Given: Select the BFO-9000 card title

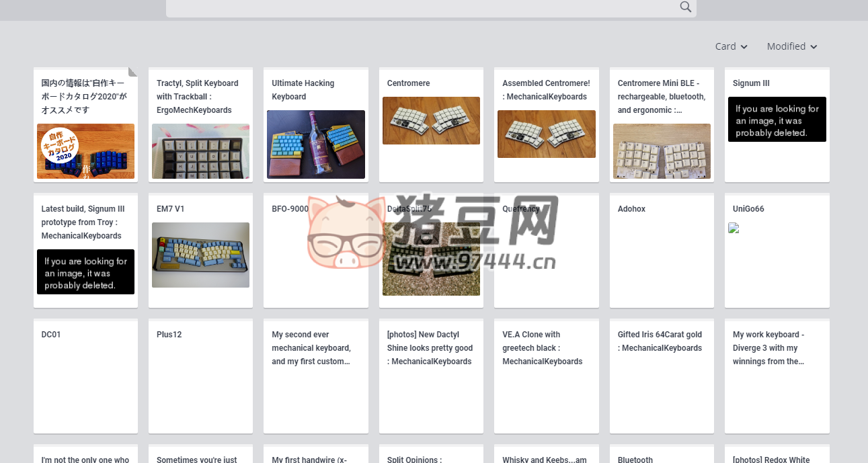Looking at the screenshot, I should (x=290, y=209).
